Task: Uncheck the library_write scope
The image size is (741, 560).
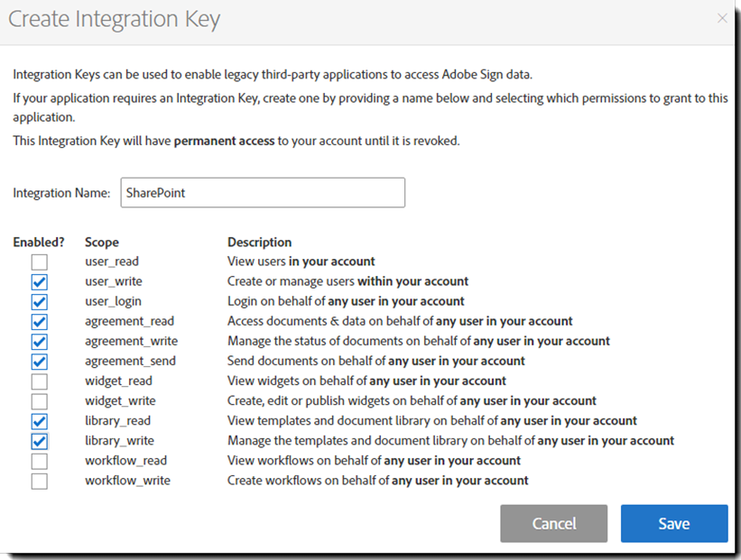Action: [38, 440]
